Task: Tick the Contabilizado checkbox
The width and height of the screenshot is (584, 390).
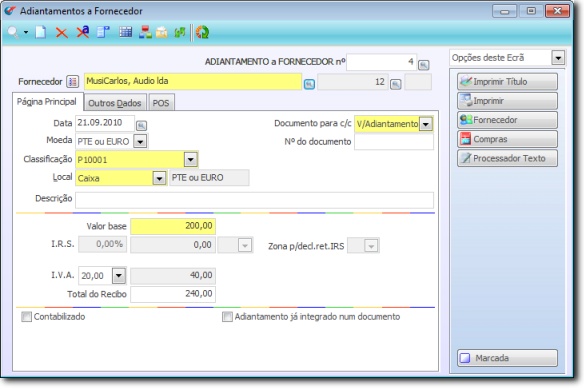Action: point(26,317)
